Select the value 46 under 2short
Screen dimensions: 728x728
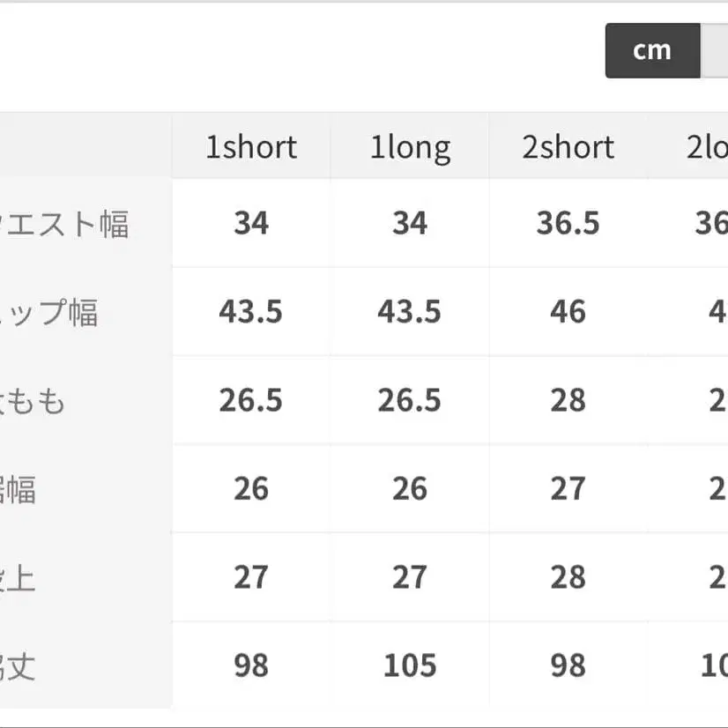pos(569,312)
